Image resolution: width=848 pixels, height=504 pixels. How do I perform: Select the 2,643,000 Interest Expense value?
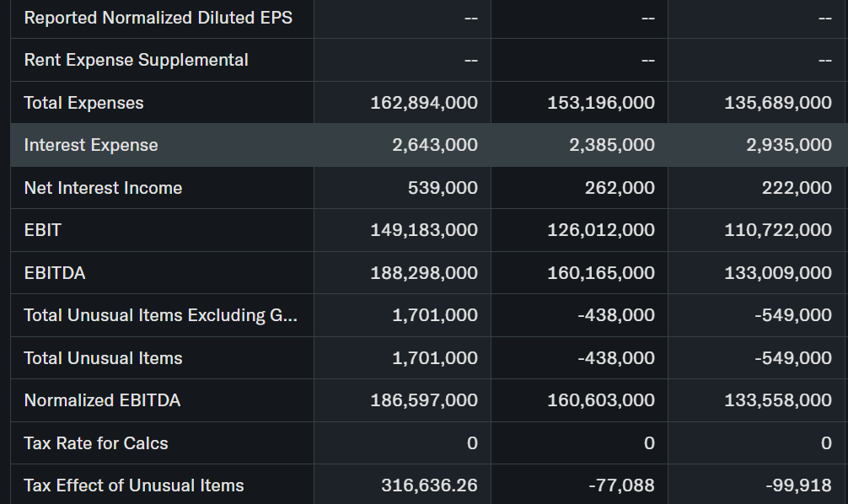(x=434, y=145)
